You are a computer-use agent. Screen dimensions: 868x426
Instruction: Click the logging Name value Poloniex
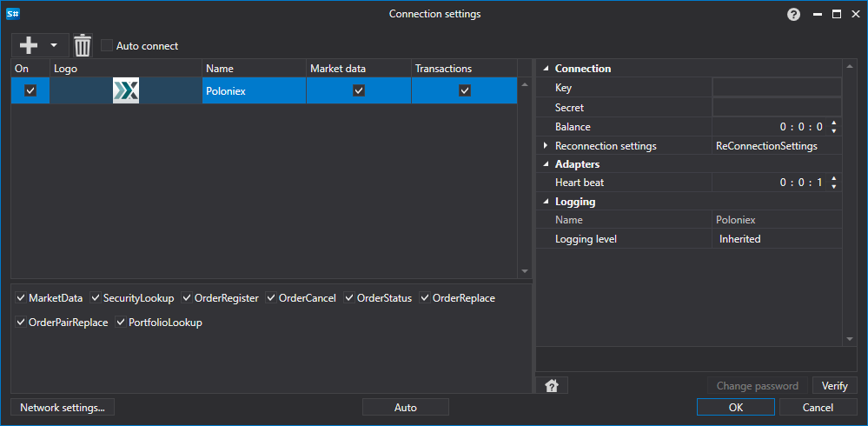point(735,220)
